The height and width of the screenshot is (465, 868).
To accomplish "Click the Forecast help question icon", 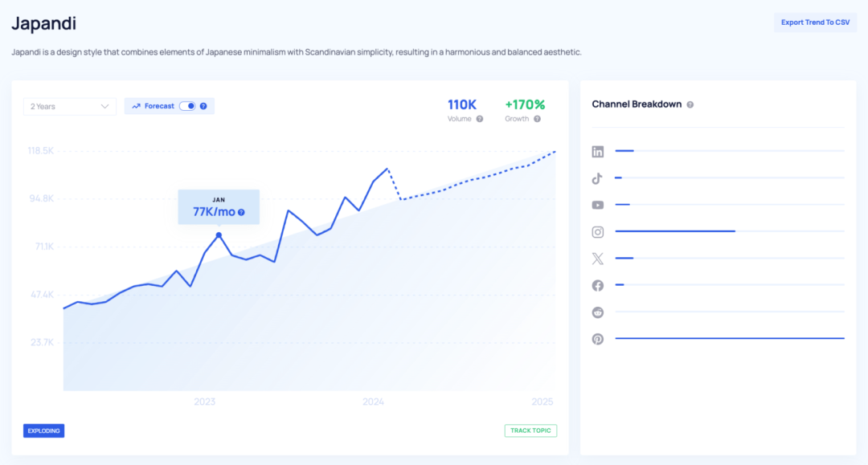I will coord(203,106).
